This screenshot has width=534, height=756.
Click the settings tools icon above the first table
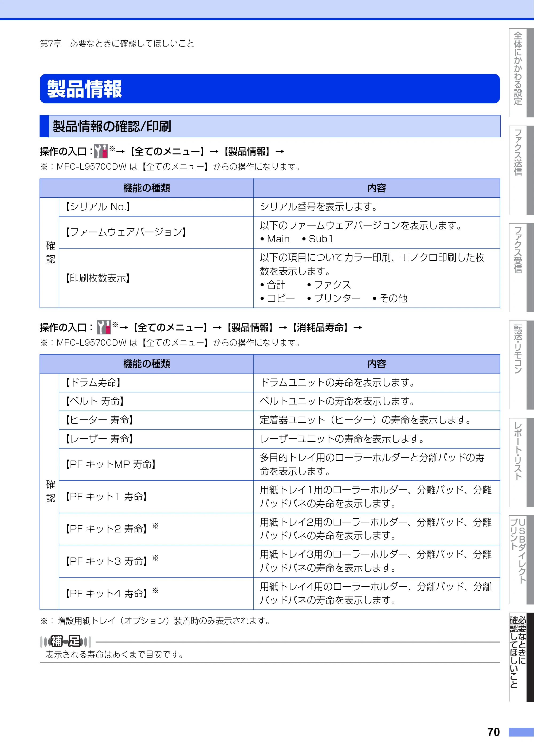tap(101, 151)
